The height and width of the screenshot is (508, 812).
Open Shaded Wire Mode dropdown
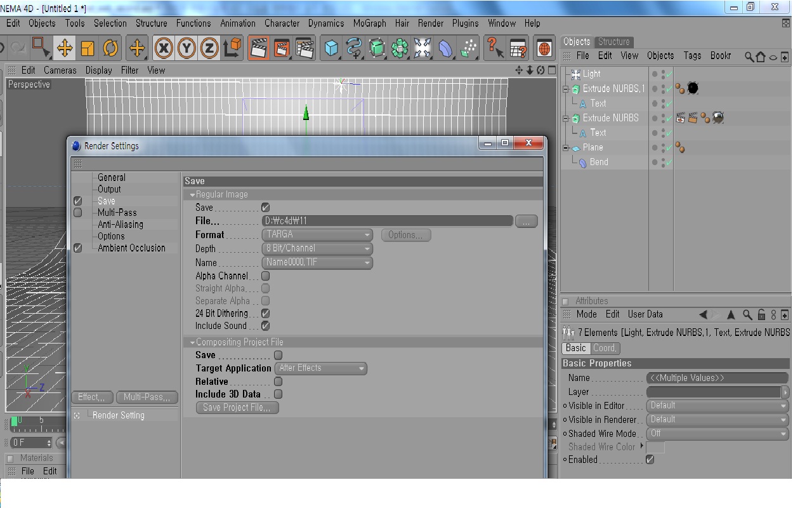(x=717, y=434)
